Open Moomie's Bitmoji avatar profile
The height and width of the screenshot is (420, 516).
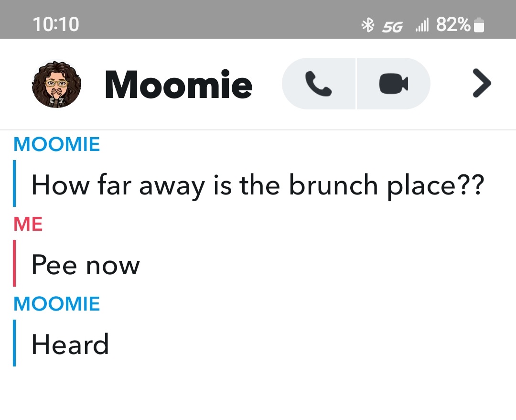click(x=57, y=84)
